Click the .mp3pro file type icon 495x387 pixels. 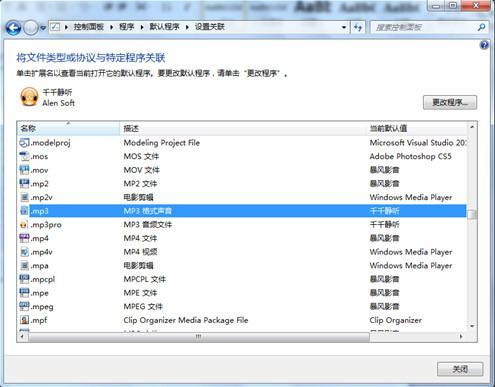pyautogui.click(x=24, y=225)
